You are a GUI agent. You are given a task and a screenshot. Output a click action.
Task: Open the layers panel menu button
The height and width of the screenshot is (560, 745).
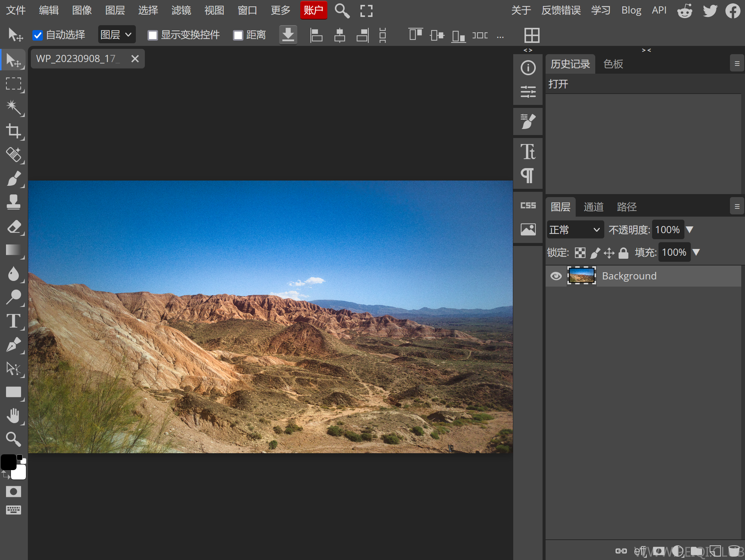point(737,207)
